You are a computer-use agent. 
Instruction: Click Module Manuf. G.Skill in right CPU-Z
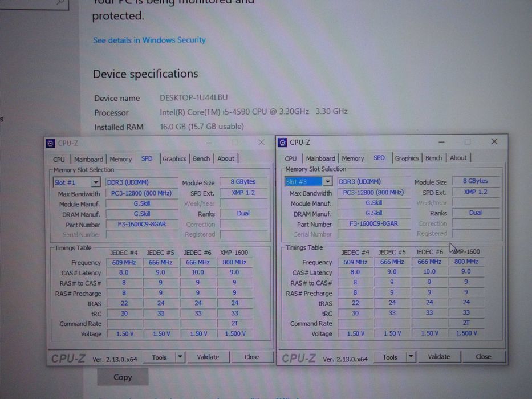373,203
